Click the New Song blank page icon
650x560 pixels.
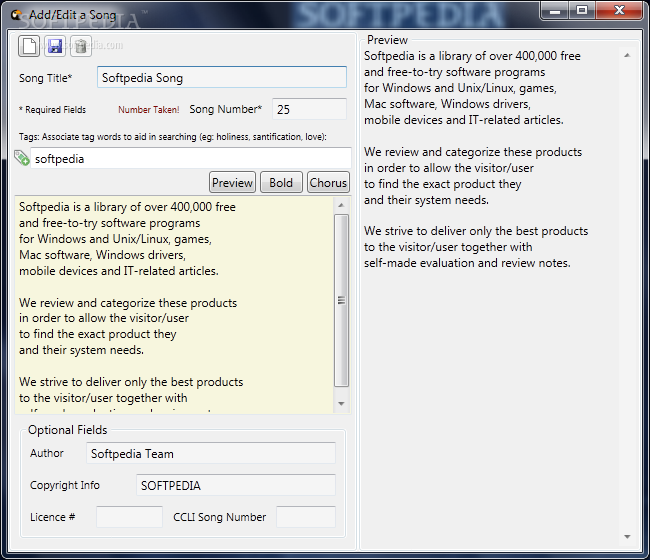coord(29,46)
